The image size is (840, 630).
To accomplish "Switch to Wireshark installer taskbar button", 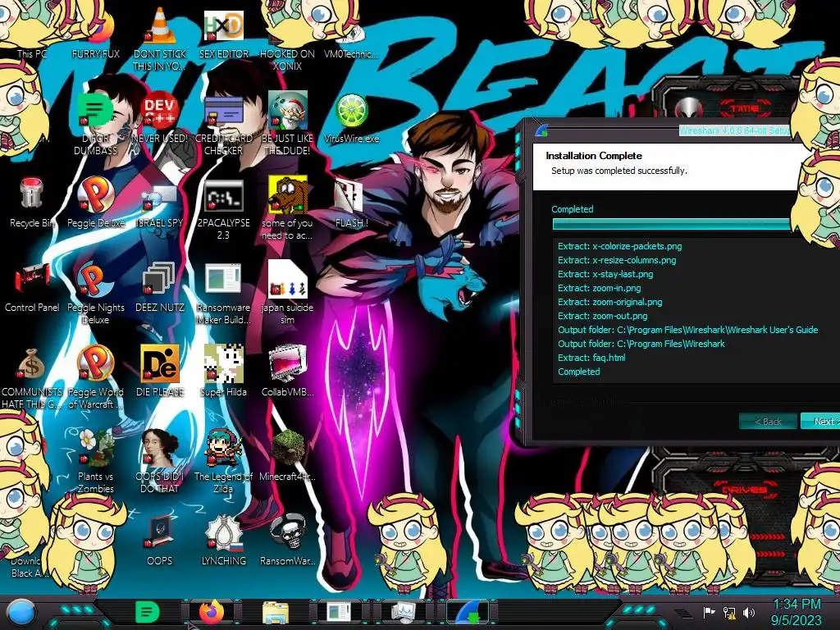I will (468, 612).
